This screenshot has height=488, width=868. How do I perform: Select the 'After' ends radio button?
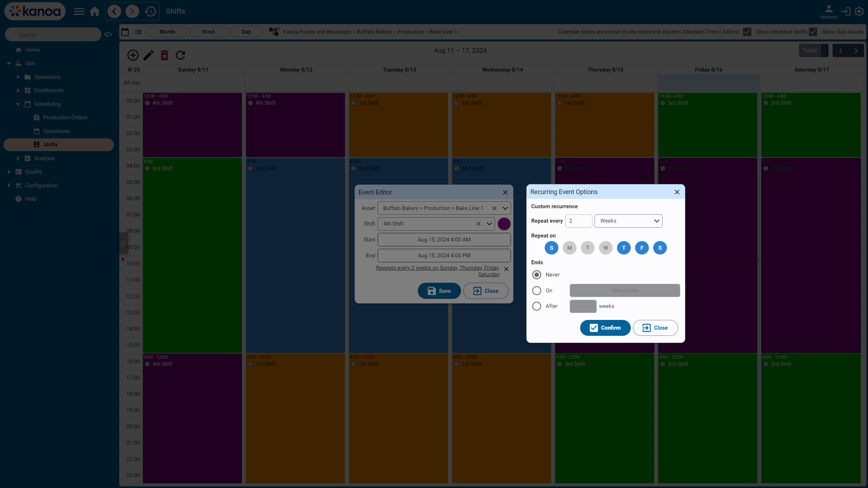point(537,306)
